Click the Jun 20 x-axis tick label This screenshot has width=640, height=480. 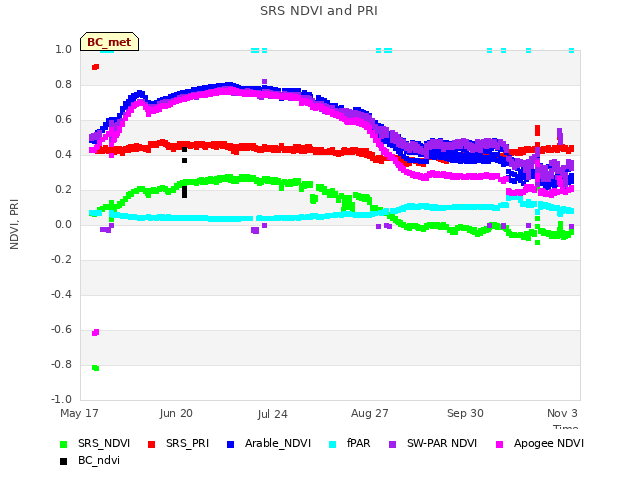click(176, 413)
